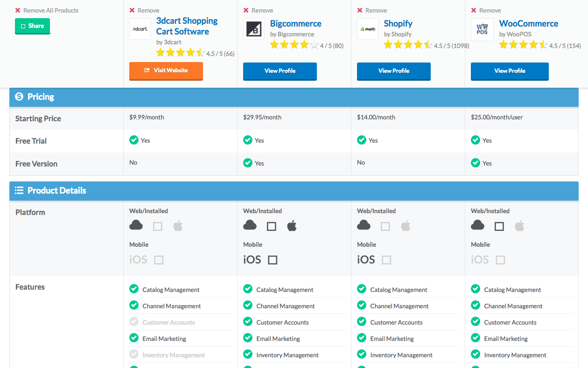This screenshot has height=368, width=588.
Task: Click the list icon beside Product Details
Action: (x=19, y=190)
